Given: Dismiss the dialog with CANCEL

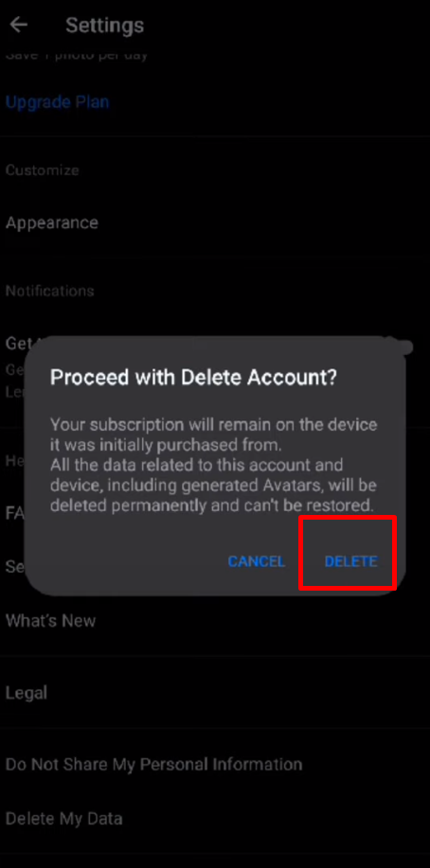Looking at the screenshot, I should click(257, 561).
